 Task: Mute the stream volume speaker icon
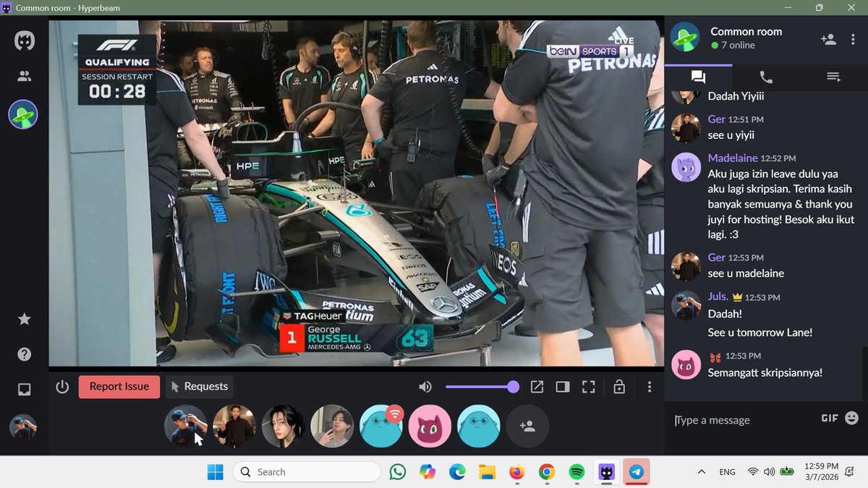click(425, 387)
